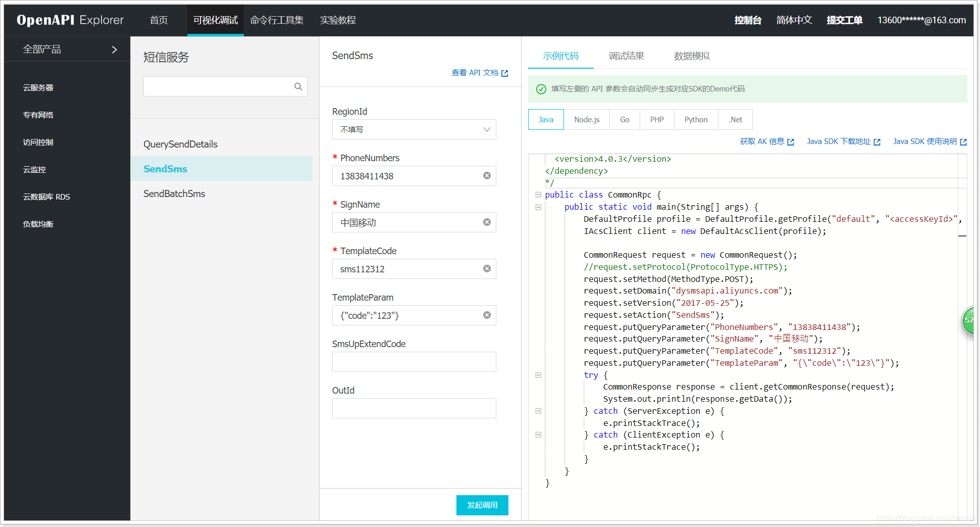
Task: Click the OutId input field
Action: click(414, 408)
